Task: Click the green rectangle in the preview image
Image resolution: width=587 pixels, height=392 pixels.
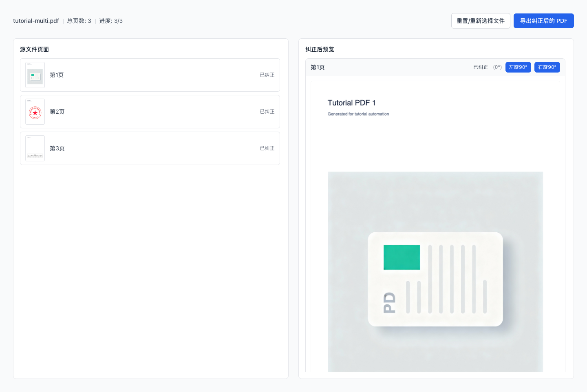Action: (x=402, y=257)
